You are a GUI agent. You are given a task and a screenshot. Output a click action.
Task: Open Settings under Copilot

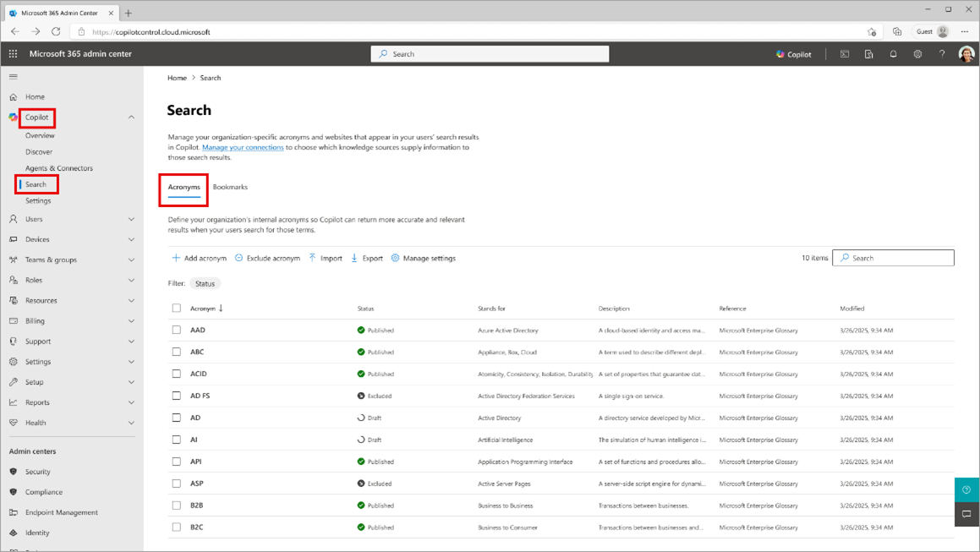coord(38,200)
